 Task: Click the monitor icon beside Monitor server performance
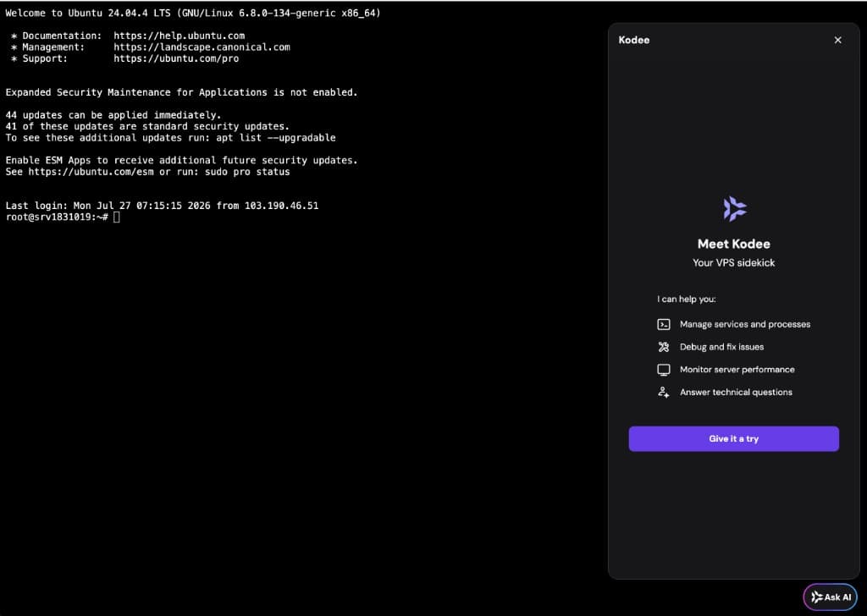(664, 370)
